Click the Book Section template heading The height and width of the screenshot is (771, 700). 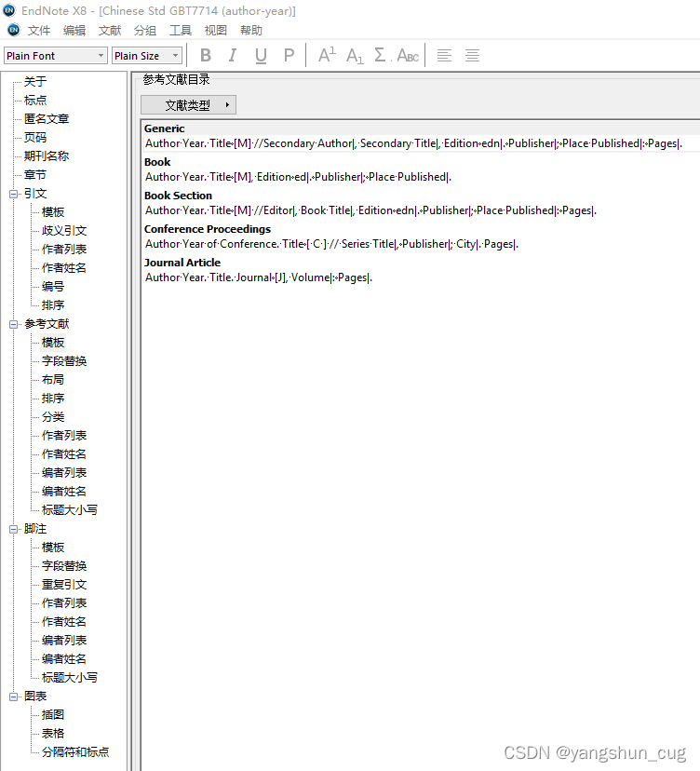tap(178, 196)
